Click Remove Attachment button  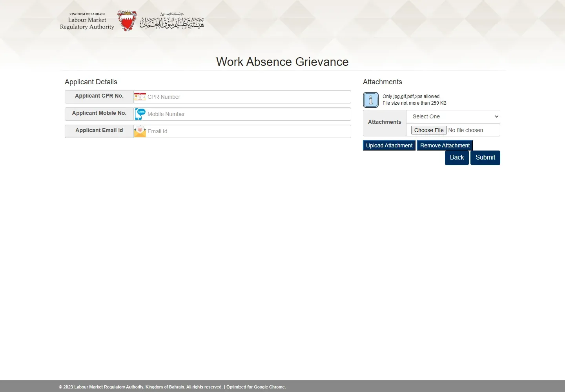point(445,145)
